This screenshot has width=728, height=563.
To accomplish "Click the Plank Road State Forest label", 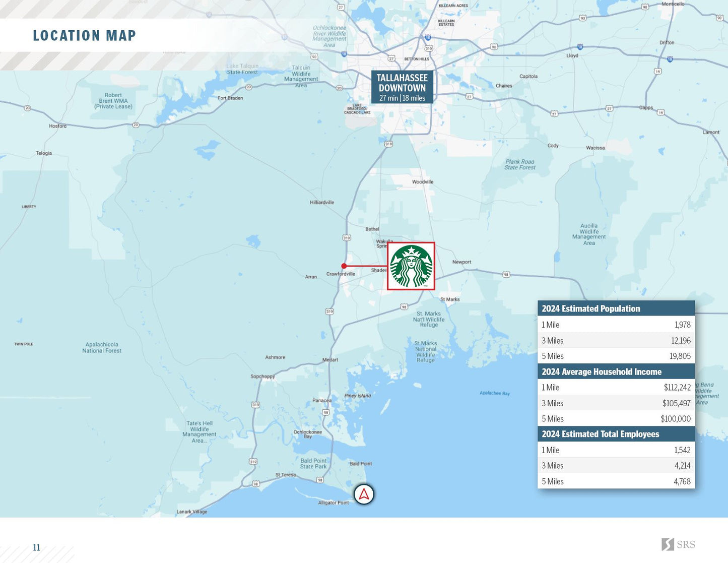I will coord(520,165).
